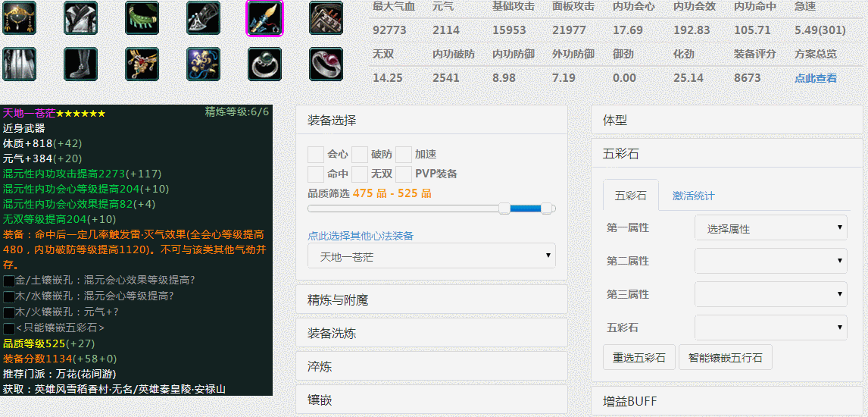Screen dimensions: 868x417
Task: Click the right quality slider handle
Action: 547,208
